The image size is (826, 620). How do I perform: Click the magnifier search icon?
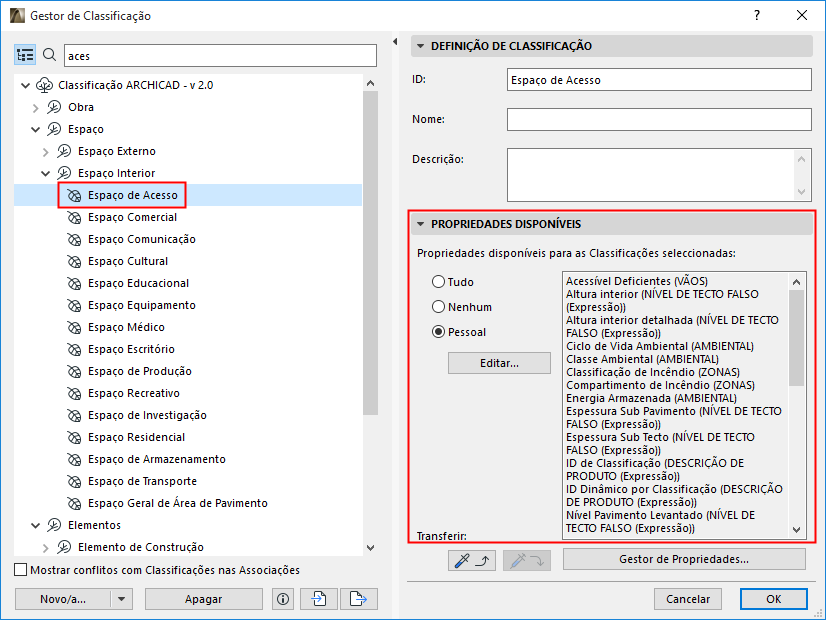[50, 55]
